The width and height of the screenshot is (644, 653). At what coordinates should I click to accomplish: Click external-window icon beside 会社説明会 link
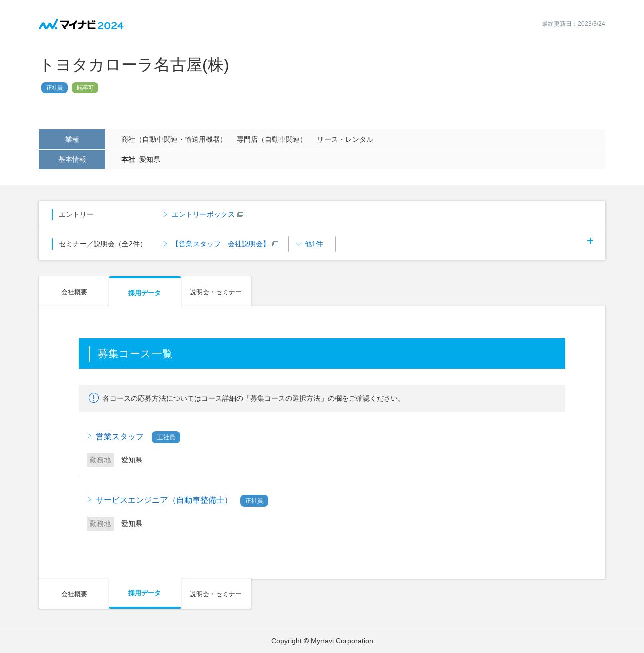pyautogui.click(x=275, y=244)
